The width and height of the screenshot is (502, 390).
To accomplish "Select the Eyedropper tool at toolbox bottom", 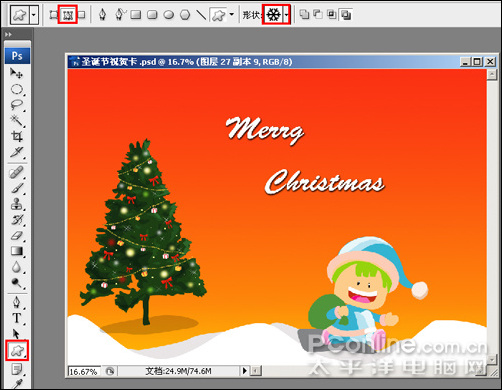I will tap(17, 383).
